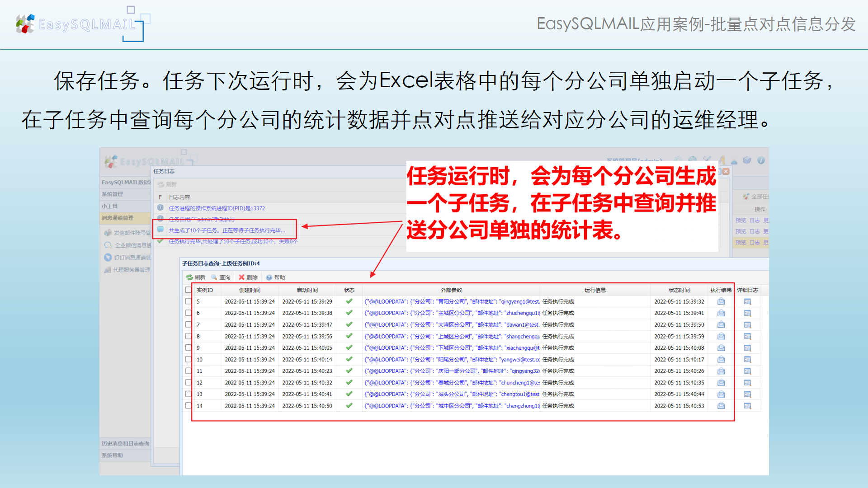This screenshot has height=488, width=868.
Task: View detailed log icon for instance 5
Action: (747, 301)
